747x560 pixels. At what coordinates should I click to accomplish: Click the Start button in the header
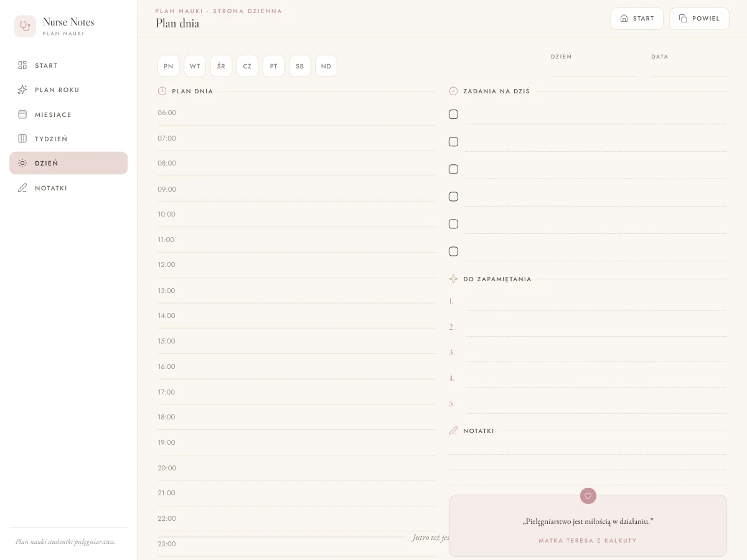637,19
